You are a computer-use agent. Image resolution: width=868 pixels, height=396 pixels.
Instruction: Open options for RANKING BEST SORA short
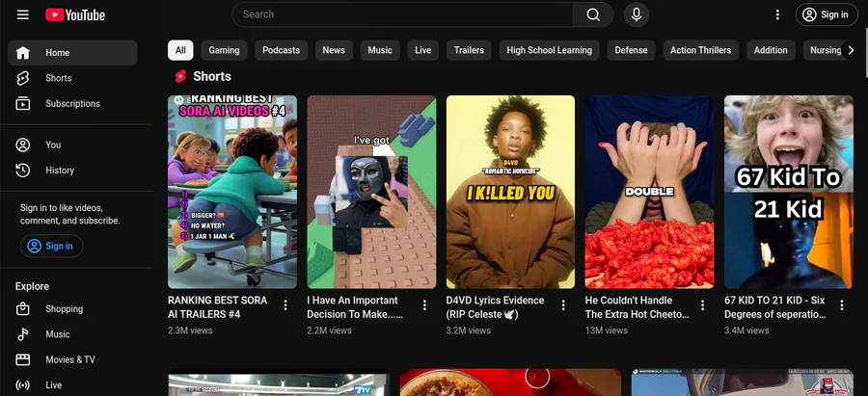[x=285, y=304]
